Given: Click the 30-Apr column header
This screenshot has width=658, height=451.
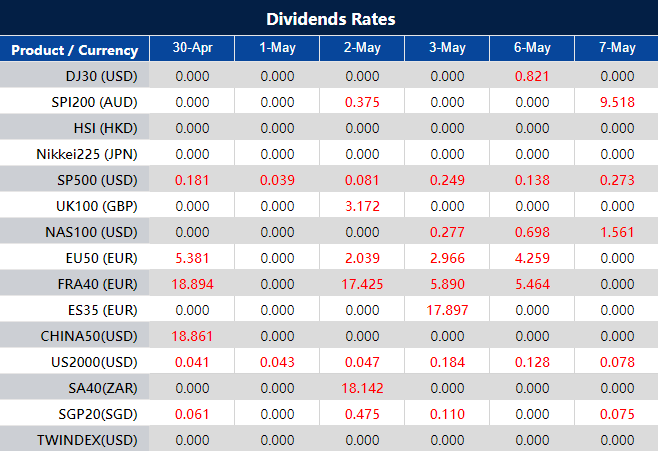Looking at the screenshot, I should [192, 49].
